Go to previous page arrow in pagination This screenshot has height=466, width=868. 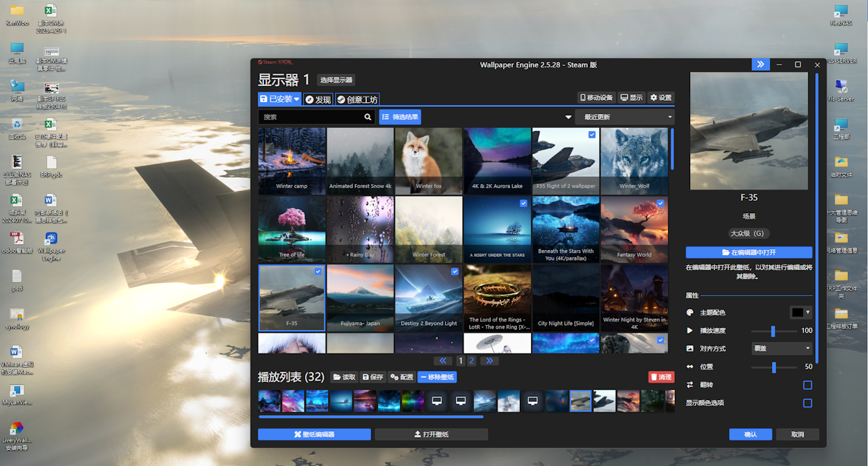click(443, 361)
